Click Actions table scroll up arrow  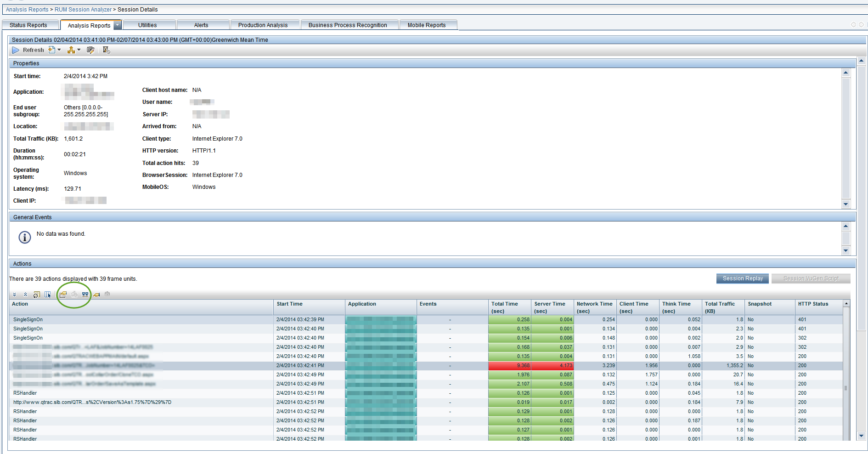pyautogui.click(x=846, y=304)
